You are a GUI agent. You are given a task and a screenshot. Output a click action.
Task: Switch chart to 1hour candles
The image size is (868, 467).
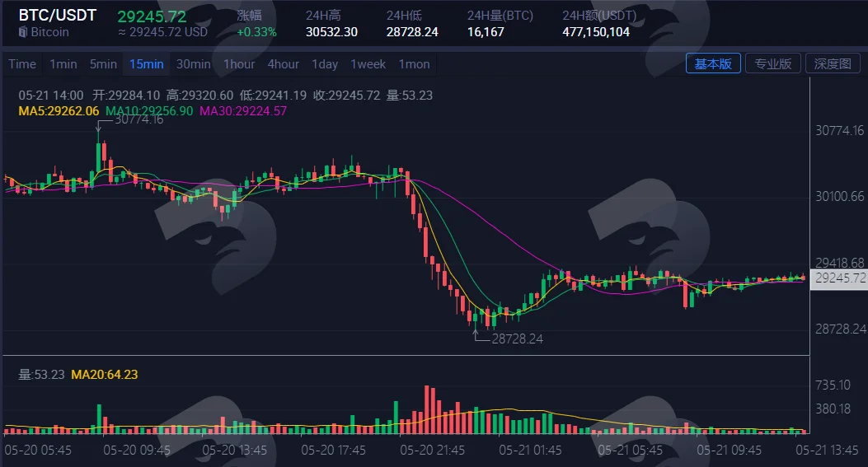click(x=239, y=64)
